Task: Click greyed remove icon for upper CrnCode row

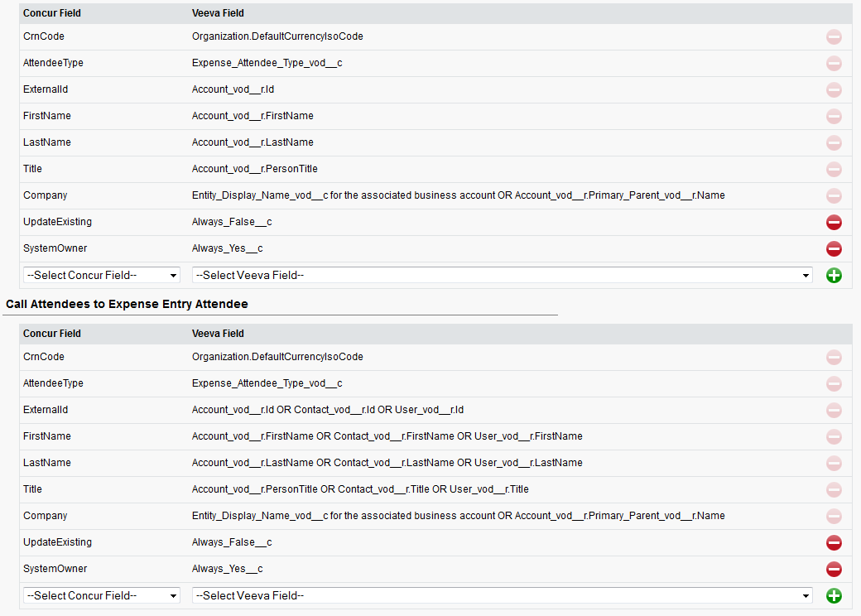Action: [x=834, y=36]
